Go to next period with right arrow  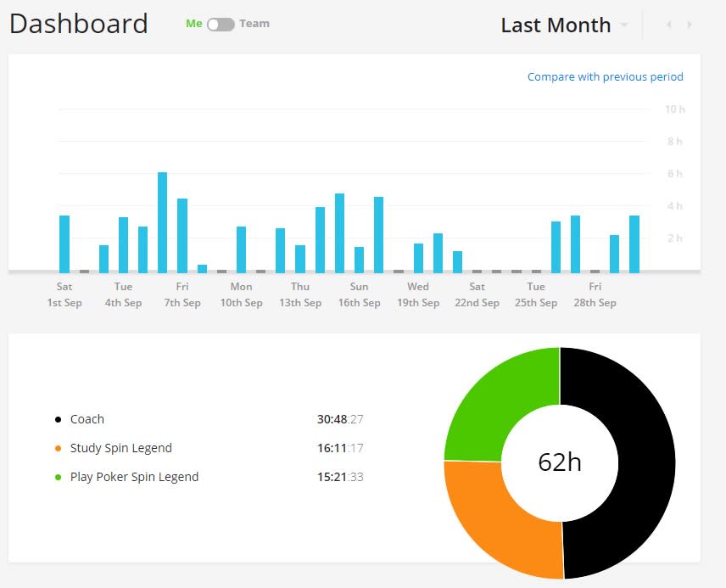click(x=690, y=24)
